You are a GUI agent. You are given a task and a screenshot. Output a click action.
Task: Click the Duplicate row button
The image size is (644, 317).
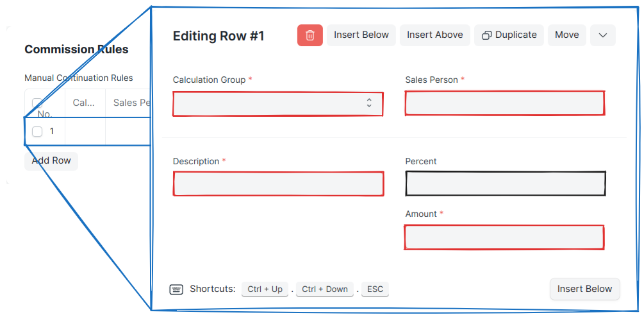[x=509, y=35]
